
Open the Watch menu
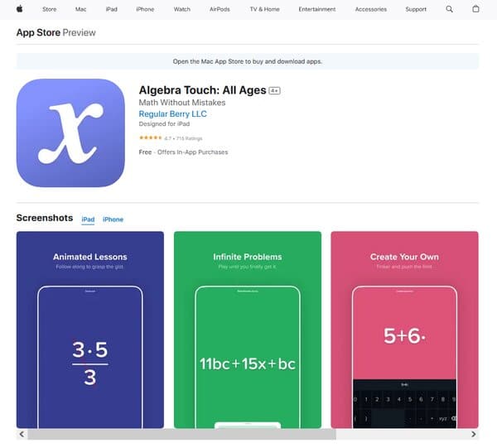[182, 9]
